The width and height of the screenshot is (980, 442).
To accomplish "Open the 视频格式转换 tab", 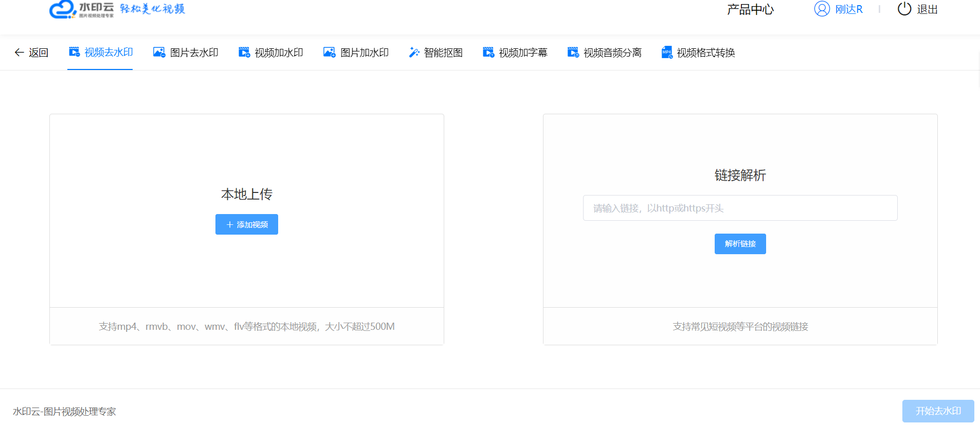I will point(705,52).
